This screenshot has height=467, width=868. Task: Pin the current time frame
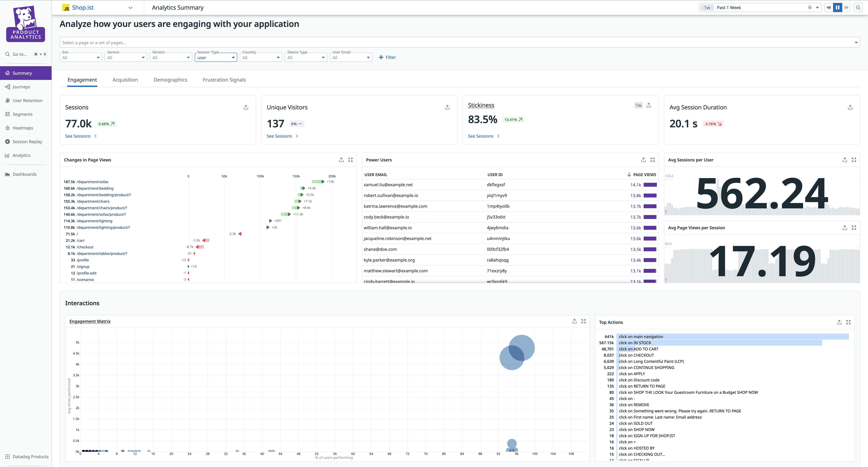click(x=810, y=7)
